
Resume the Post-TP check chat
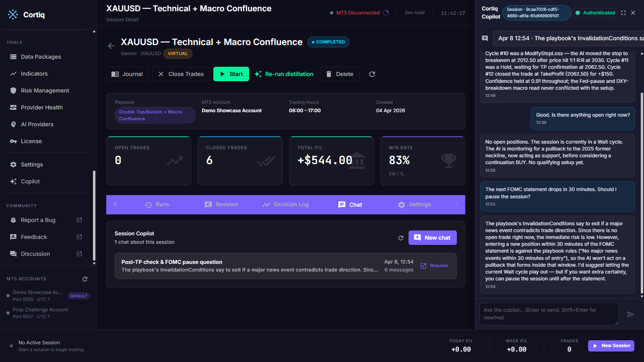click(434, 265)
